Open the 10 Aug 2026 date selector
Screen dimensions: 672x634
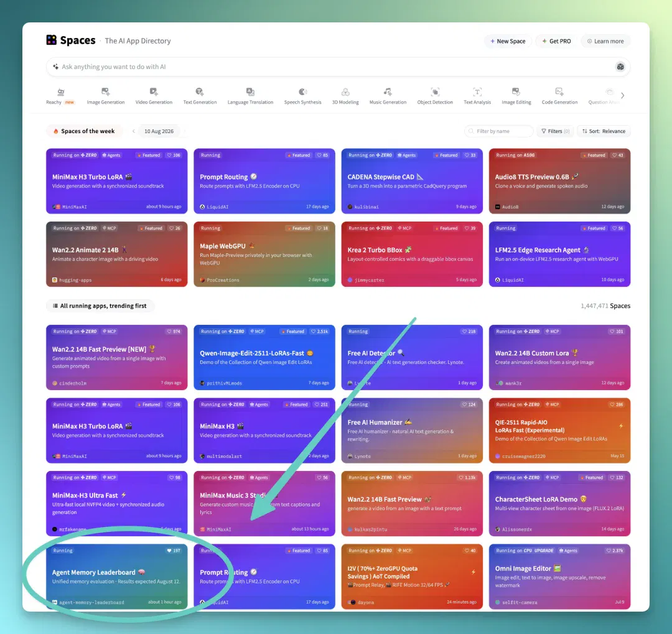pyautogui.click(x=159, y=131)
